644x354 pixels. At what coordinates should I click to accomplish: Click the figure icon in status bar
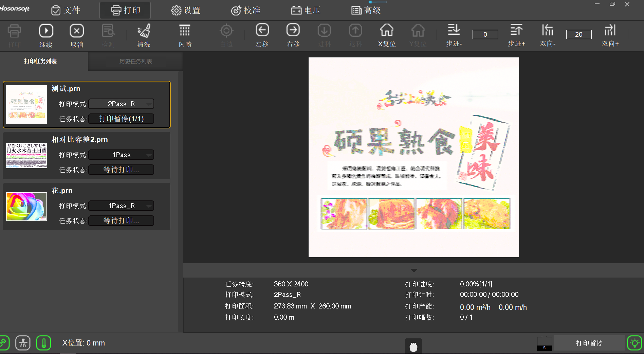click(23, 343)
